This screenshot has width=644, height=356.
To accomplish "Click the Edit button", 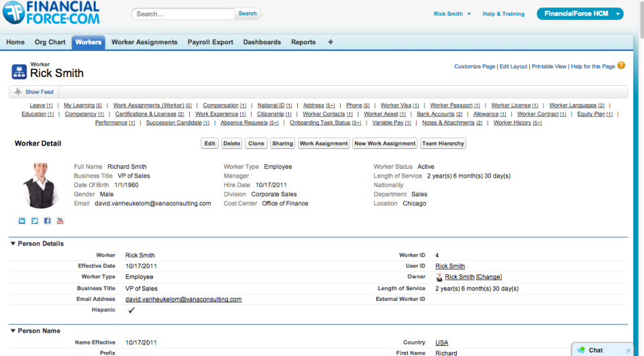I will pos(209,143).
